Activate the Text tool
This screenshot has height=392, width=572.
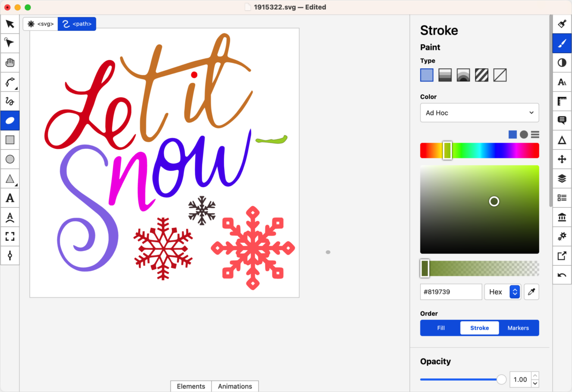[x=10, y=198]
